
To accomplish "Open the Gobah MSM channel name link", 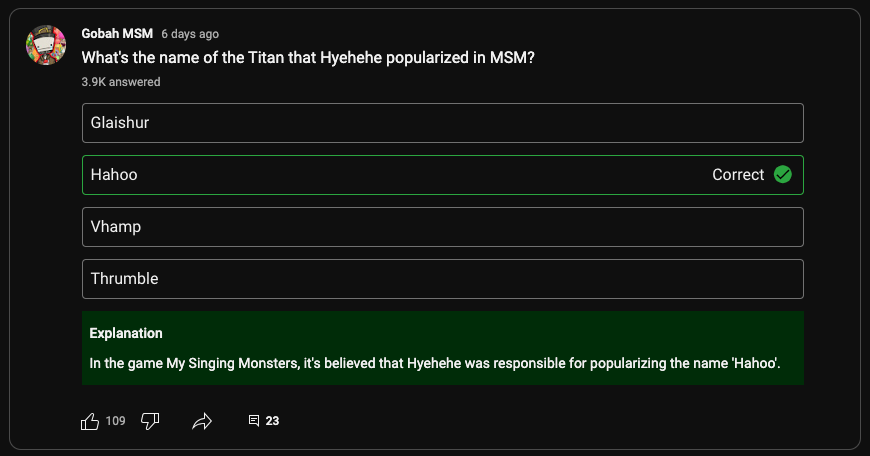I will (x=116, y=34).
